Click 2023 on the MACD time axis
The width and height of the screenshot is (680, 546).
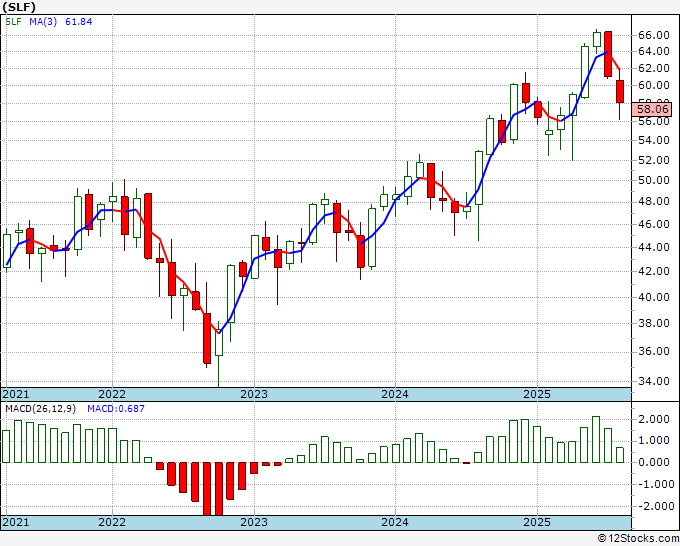pos(254,522)
